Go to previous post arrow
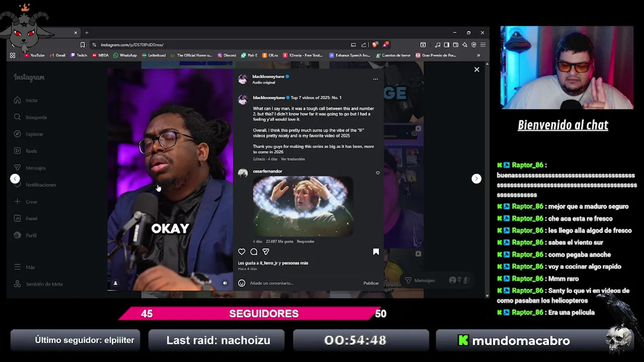The image size is (644, 362). (15, 178)
